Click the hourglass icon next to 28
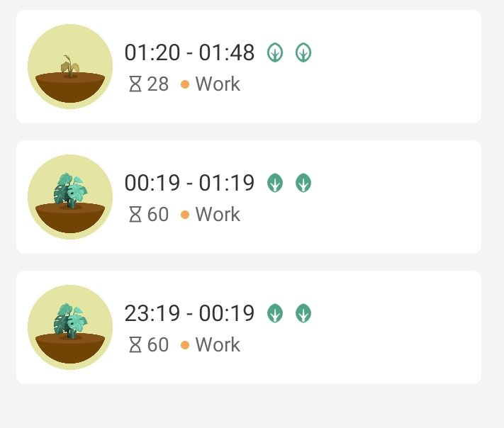The height and width of the screenshot is (428, 504). coord(135,84)
